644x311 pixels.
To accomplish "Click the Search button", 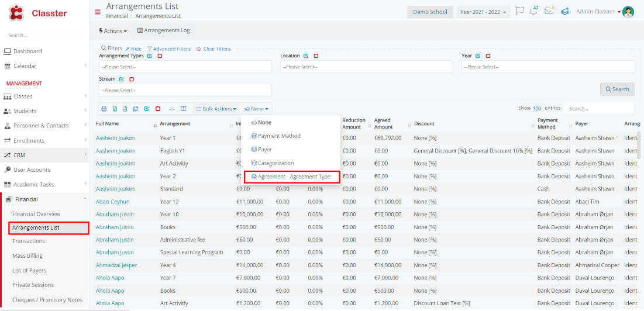I will [617, 89].
